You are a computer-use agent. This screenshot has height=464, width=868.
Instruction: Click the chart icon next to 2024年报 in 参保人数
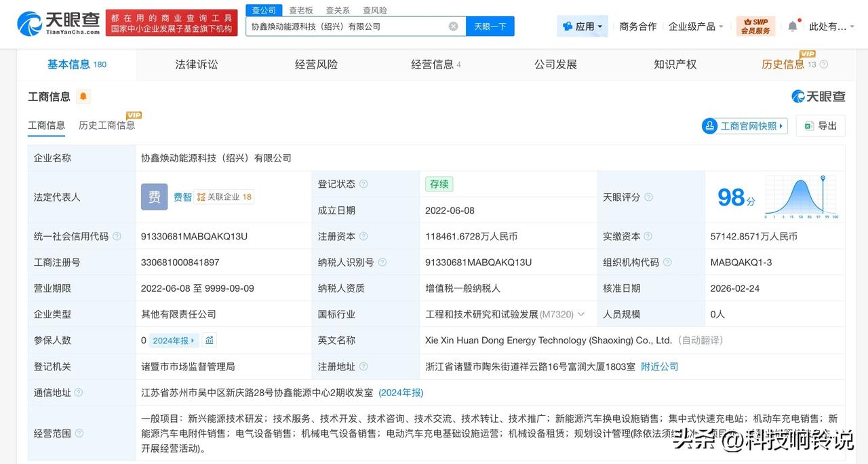pos(208,340)
